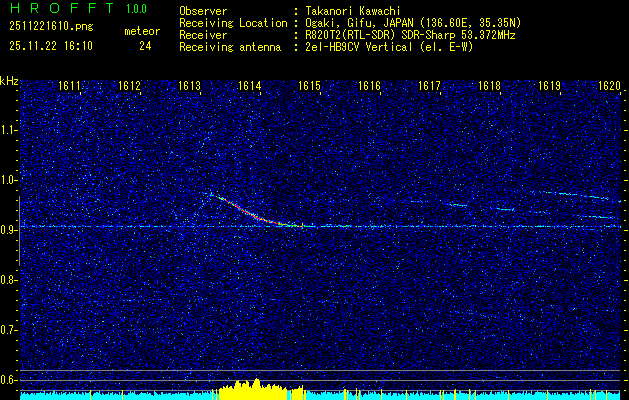
Task: Click the 1.0.0 version number
Action: [139, 9]
